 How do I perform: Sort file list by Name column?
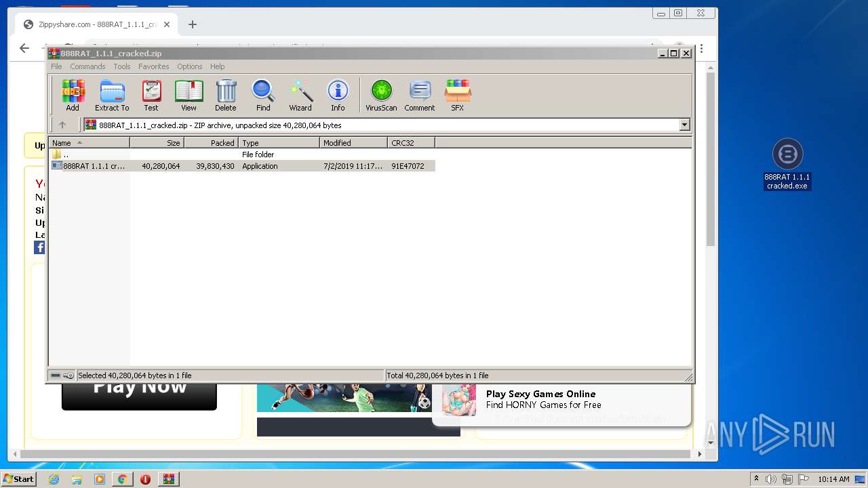point(89,143)
